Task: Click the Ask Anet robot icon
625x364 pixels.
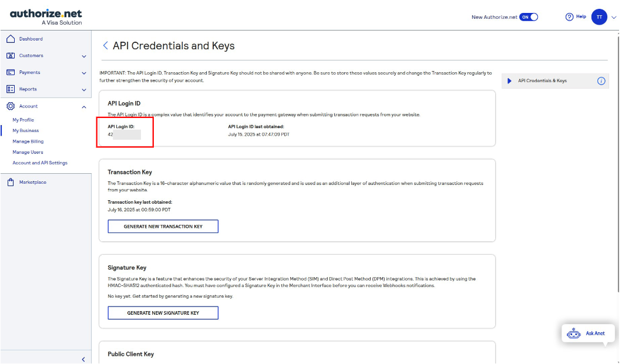Action: coord(573,333)
